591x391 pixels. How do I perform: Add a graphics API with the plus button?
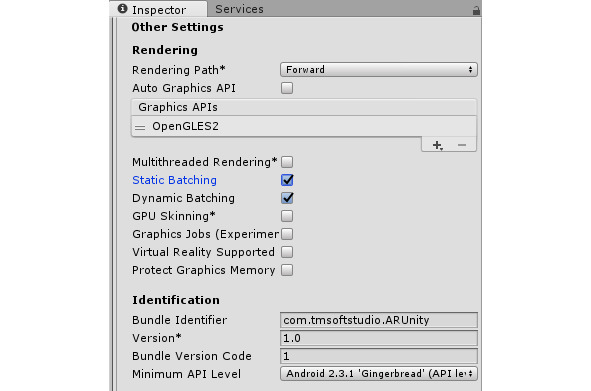tap(437, 145)
